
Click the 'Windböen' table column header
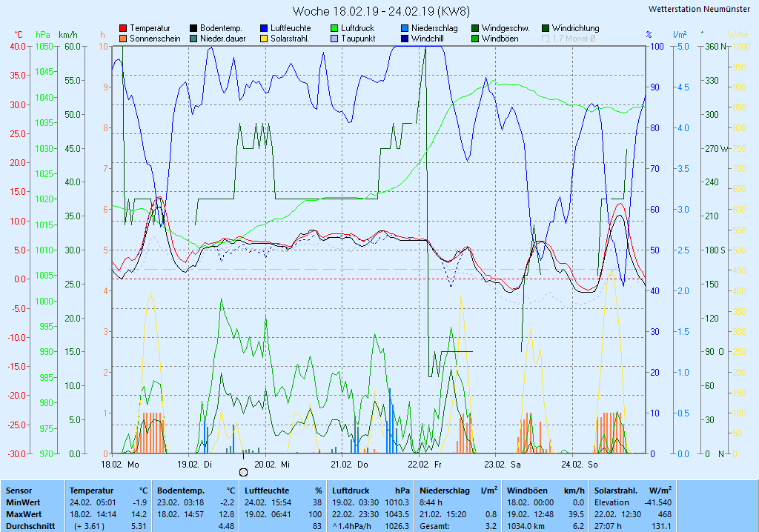pos(527,491)
